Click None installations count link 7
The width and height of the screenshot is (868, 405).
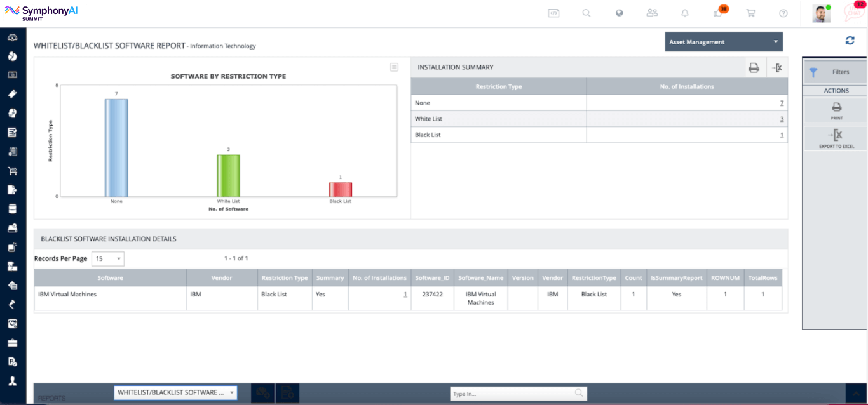coord(782,103)
